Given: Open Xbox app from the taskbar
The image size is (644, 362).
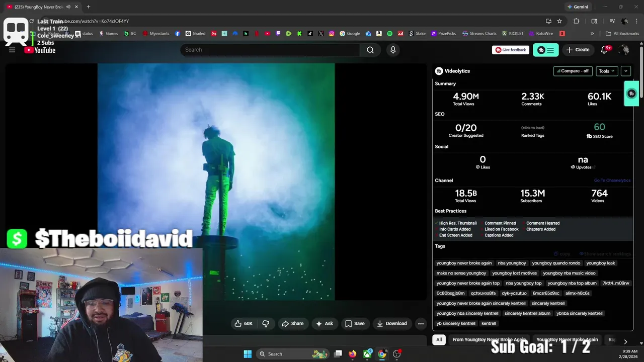Looking at the screenshot, I should click(x=368, y=354).
